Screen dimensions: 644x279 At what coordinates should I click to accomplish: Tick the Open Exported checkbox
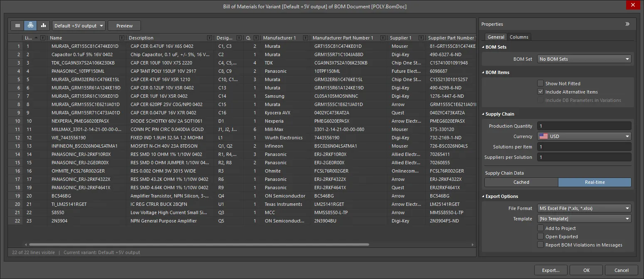pyautogui.click(x=540, y=236)
